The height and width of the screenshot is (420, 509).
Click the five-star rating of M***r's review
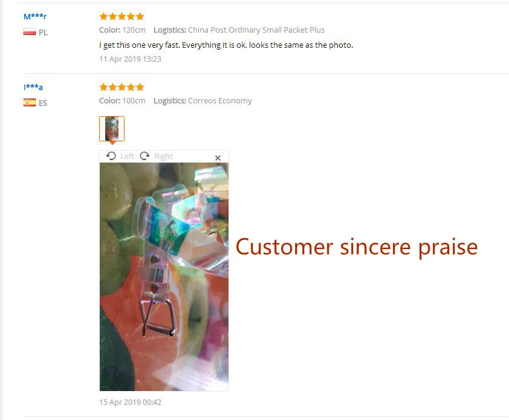point(122,16)
